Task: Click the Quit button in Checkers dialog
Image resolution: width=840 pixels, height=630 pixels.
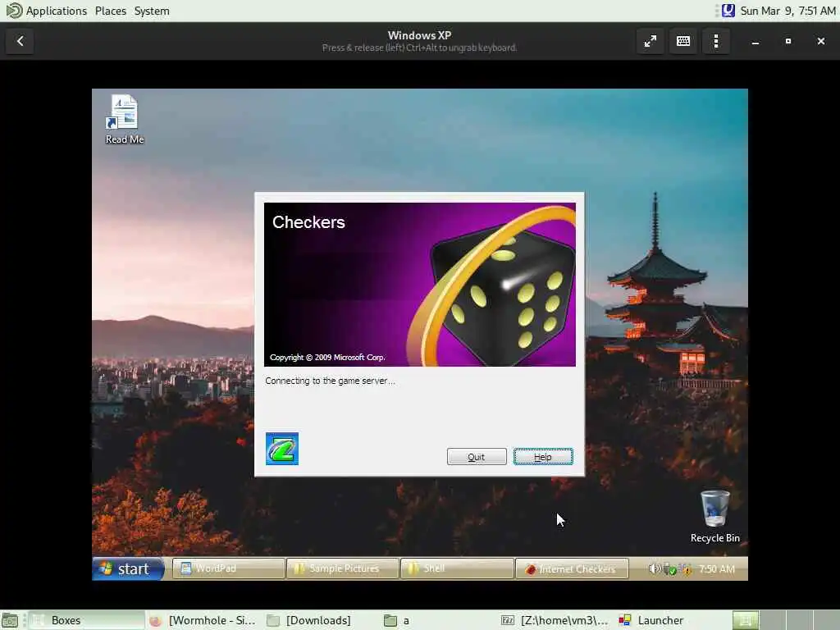Action: pos(477,456)
